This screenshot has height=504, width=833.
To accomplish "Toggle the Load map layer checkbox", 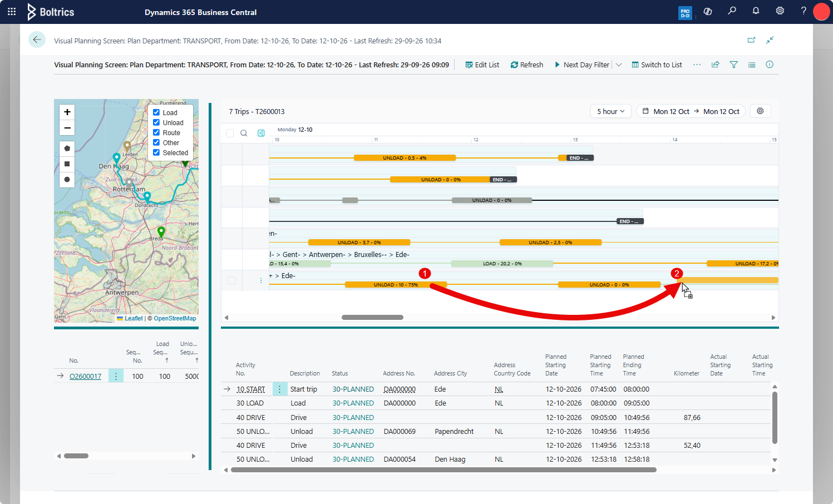I will tap(156, 112).
